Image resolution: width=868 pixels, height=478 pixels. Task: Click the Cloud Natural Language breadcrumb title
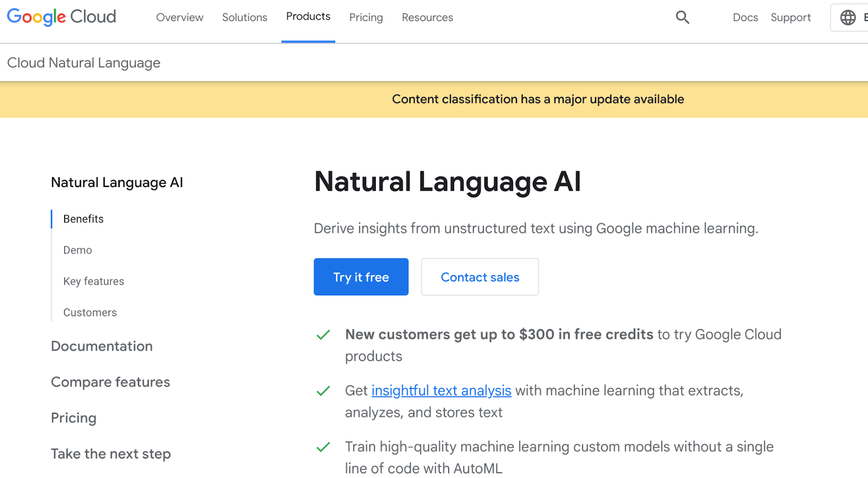84,63
